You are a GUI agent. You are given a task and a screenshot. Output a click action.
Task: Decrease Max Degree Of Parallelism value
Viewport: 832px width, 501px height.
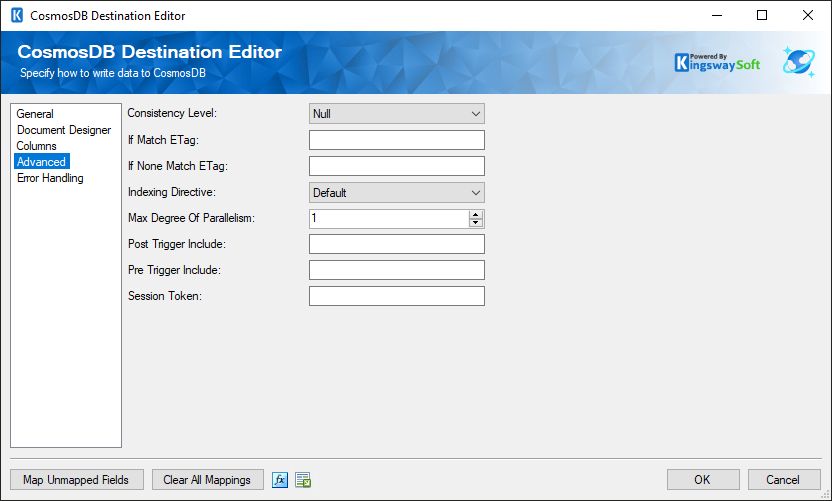click(x=475, y=223)
